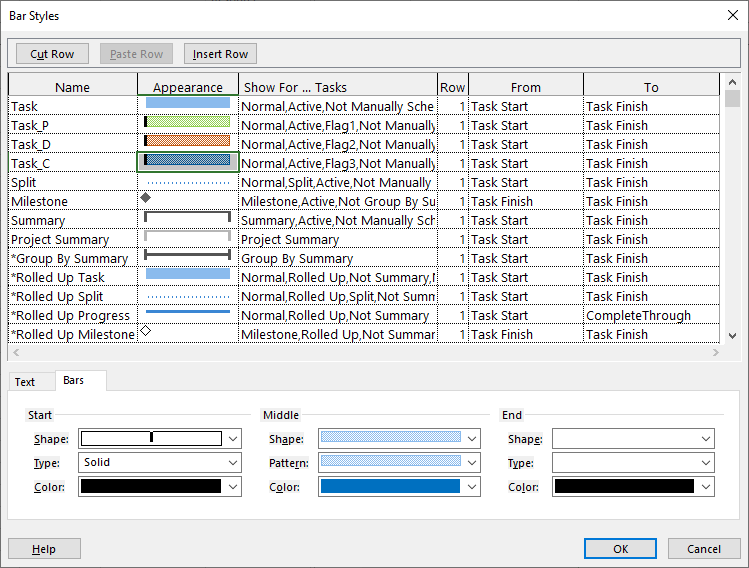The height and width of the screenshot is (568, 749).
Task: Select the Project Summary gray bar appearance
Action: pos(188,238)
